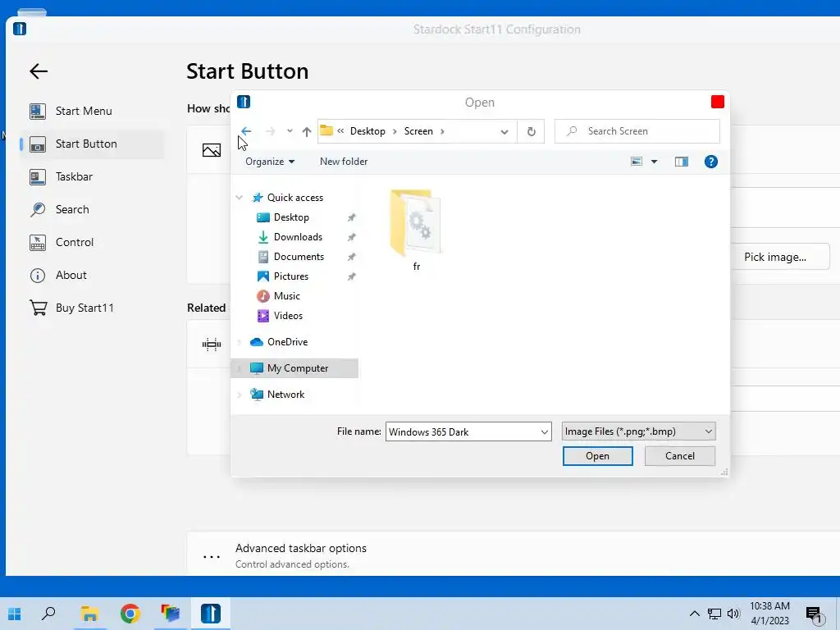Screen dimensions: 840x630
Task: Click the Start Menu sidebar icon
Action: click(38, 111)
